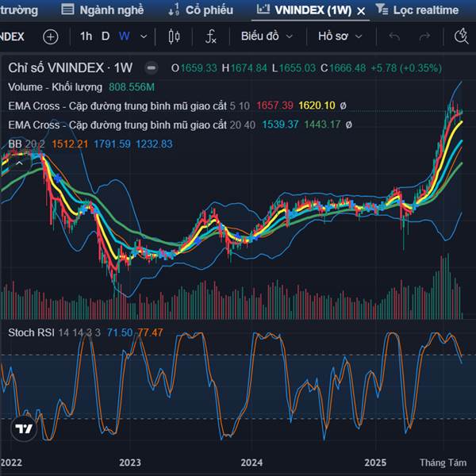This screenshot has width=476, height=476.
Task: Click the redo arrow icon
Action: (425, 37)
